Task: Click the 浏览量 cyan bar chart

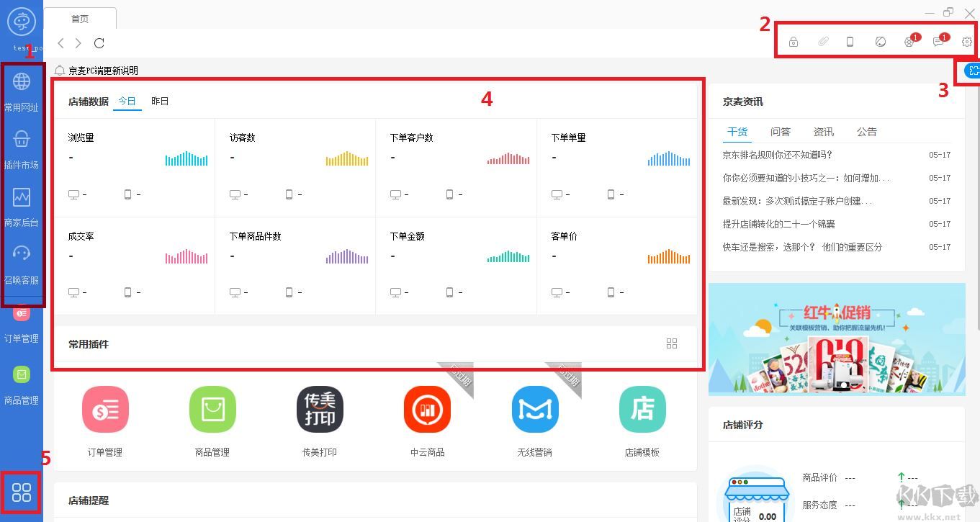Action: click(x=186, y=158)
